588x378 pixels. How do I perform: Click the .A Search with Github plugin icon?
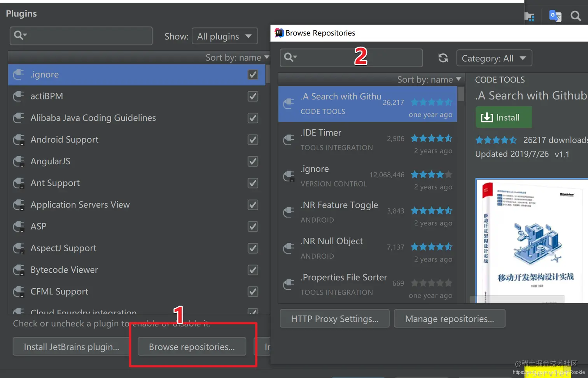pyautogui.click(x=289, y=103)
